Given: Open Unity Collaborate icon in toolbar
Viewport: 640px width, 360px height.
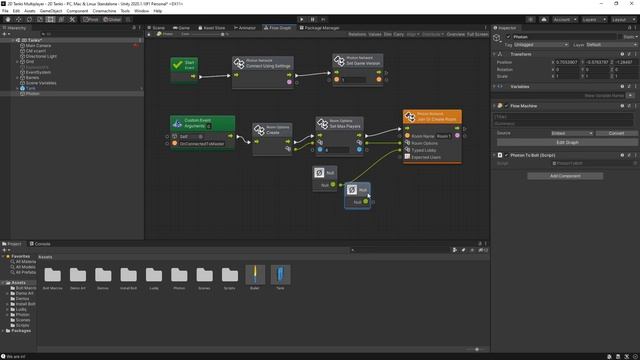Looking at the screenshot, I should (x=530, y=20).
